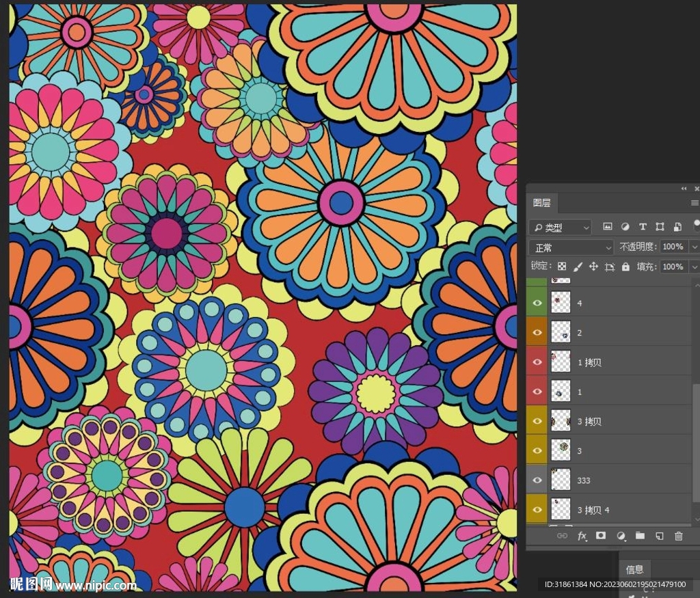Hide layer 1 拷贝 via eye icon
Screen dimensions: 700x598
point(537,362)
